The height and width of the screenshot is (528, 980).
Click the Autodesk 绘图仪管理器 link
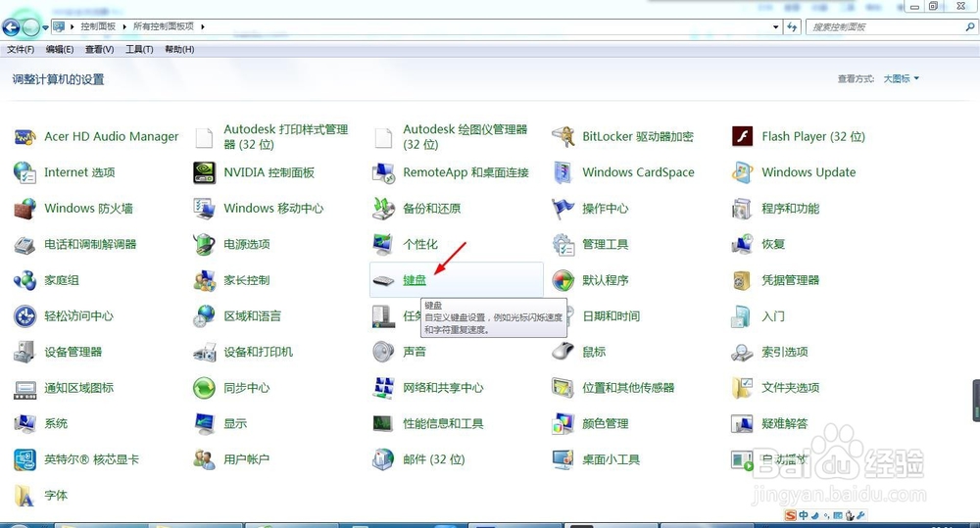[x=465, y=137]
